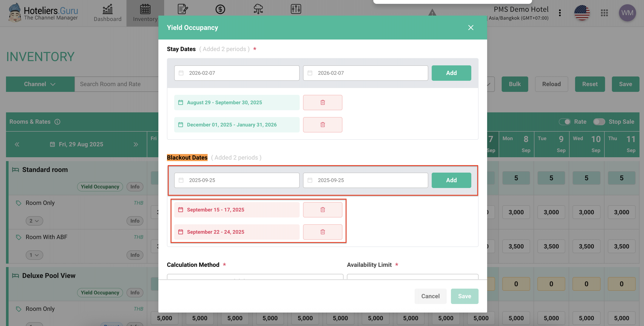Viewport: 644px width, 326px height.
Task: Expand the Channel dropdown
Action: click(x=40, y=84)
